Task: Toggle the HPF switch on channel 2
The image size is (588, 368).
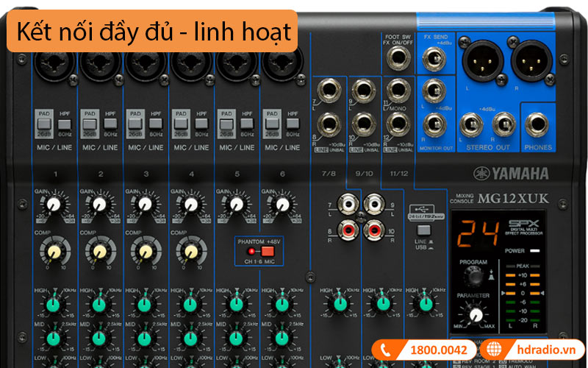Action: coord(110,124)
